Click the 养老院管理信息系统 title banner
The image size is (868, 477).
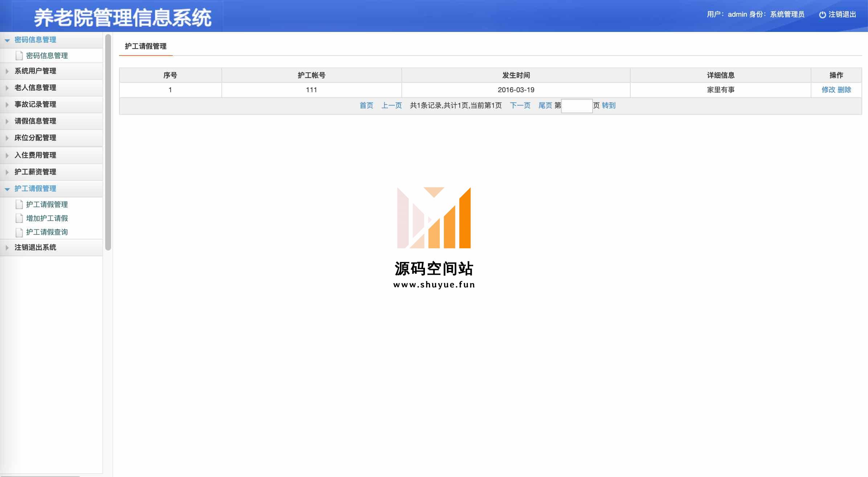123,18
